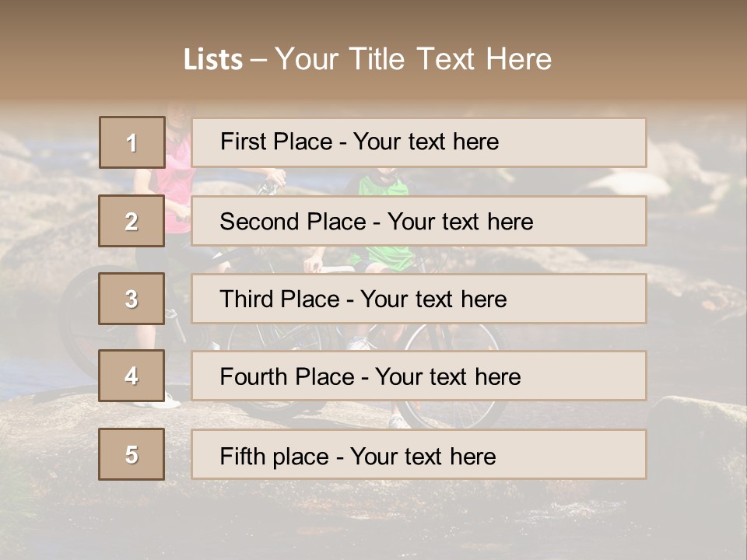Select the "First Place" text bar

coord(419,142)
